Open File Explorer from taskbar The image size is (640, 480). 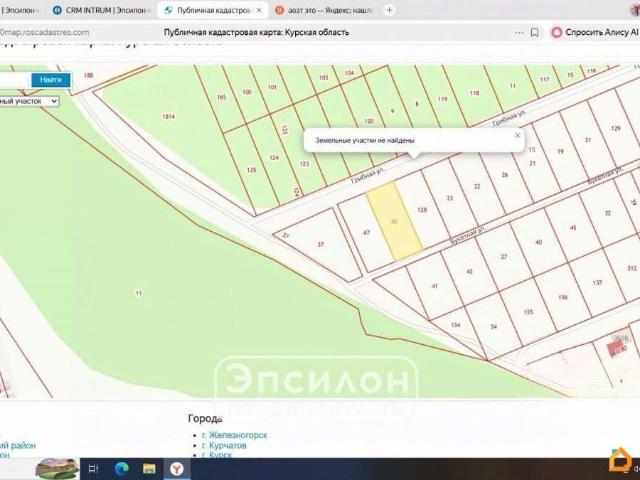[149, 469]
